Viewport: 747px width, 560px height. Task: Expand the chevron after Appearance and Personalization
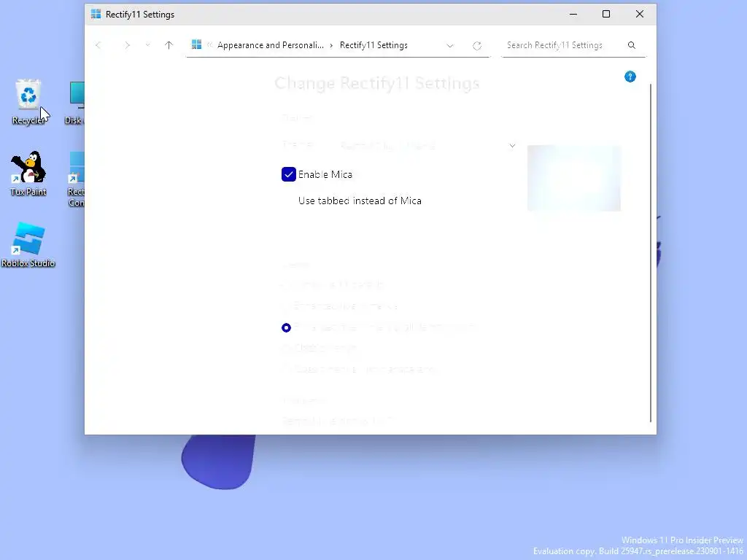(331, 45)
